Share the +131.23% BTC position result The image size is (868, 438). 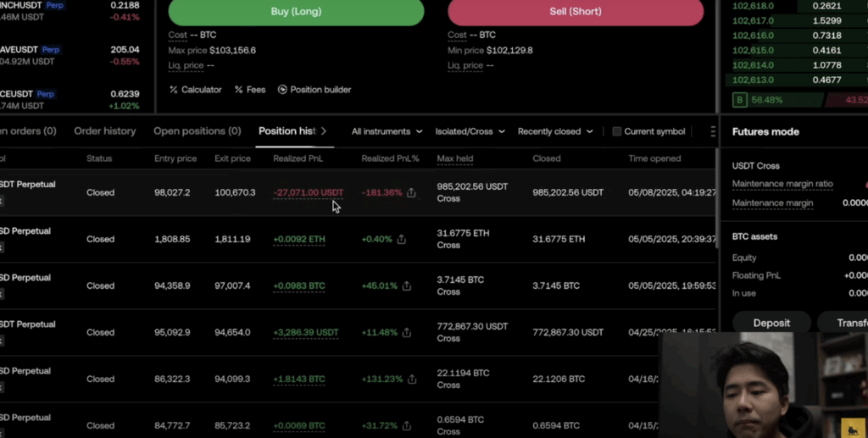412,380
